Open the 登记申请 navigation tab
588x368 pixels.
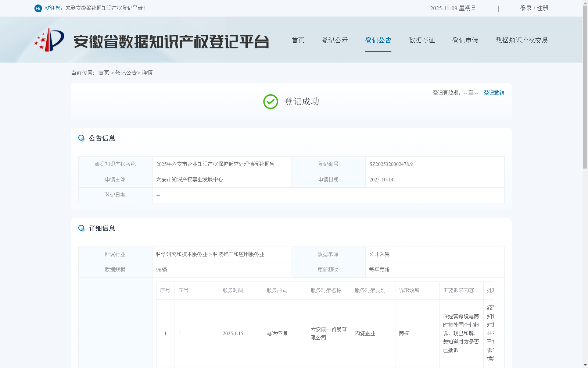click(465, 40)
